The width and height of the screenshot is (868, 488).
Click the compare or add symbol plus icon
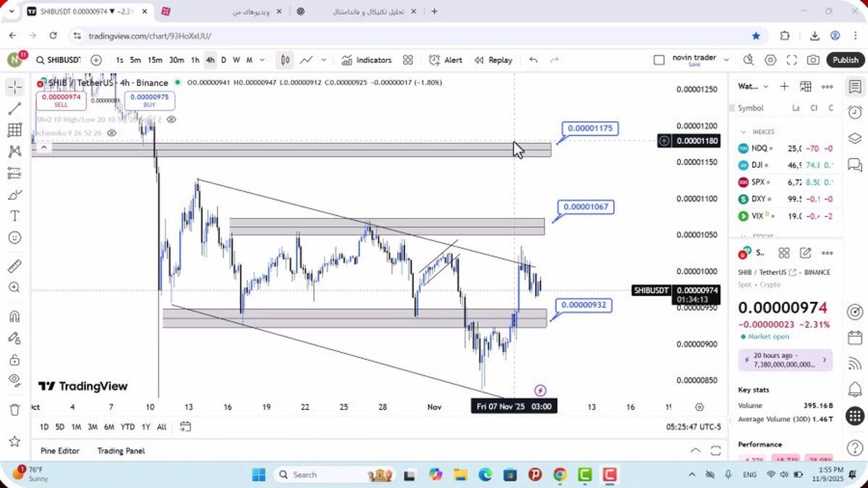click(x=96, y=60)
